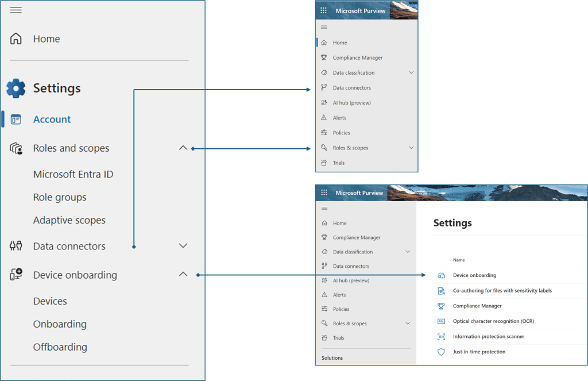Open Microsoft Entra ID under Roles and scopes
This screenshot has width=588, height=381.
(x=73, y=175)
